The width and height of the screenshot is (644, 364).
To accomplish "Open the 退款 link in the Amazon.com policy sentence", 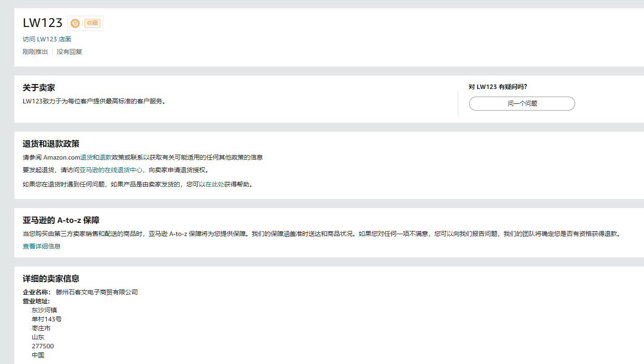I will tap(105, 157).
